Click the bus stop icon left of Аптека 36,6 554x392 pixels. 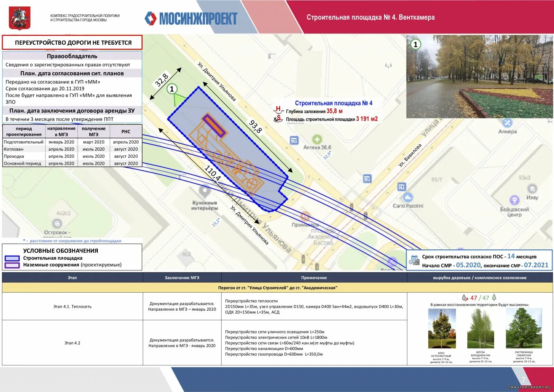tap(294, 140)
